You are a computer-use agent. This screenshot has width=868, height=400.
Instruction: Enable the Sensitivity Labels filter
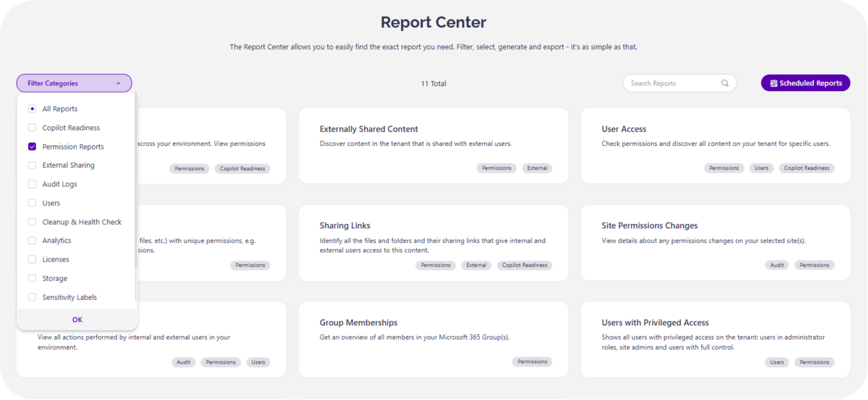point(32,297)
